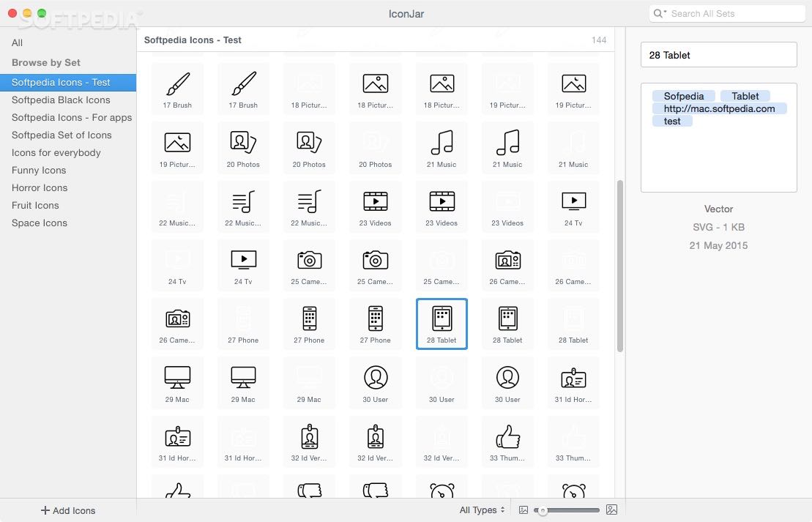Open the search scope dropdown in the search field
This screenshot has height=522, width=812.
tap(659, 12)
